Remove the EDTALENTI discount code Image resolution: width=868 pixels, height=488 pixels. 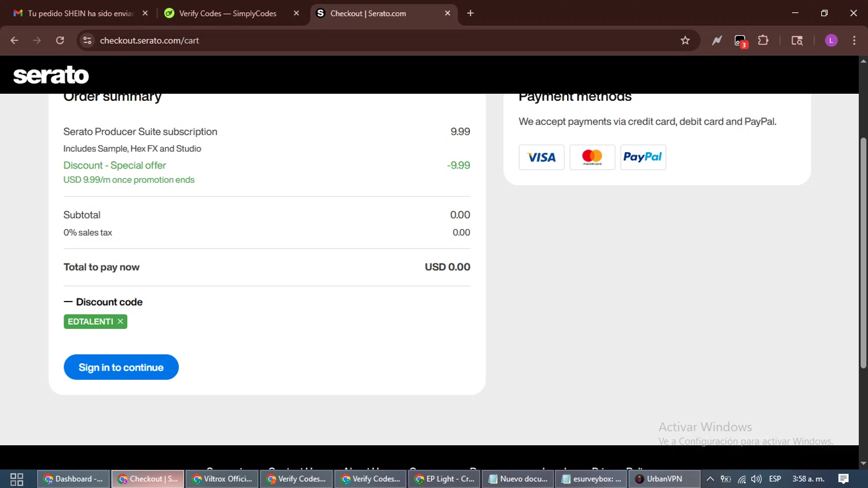pos(120,321)
